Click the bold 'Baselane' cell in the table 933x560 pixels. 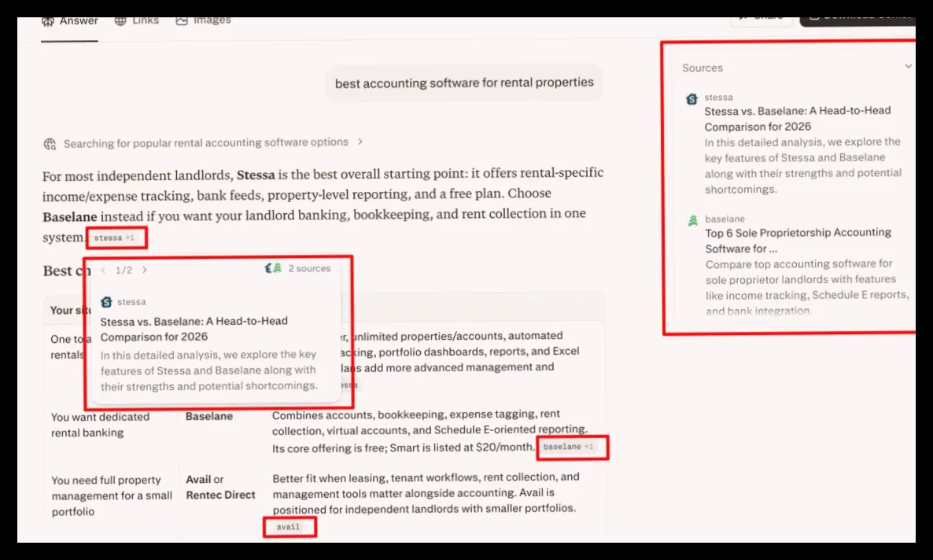coord(208,416)
